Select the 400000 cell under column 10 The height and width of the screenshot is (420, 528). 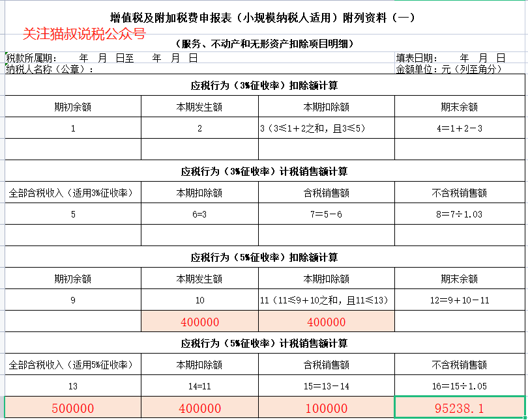pos(199,322)
